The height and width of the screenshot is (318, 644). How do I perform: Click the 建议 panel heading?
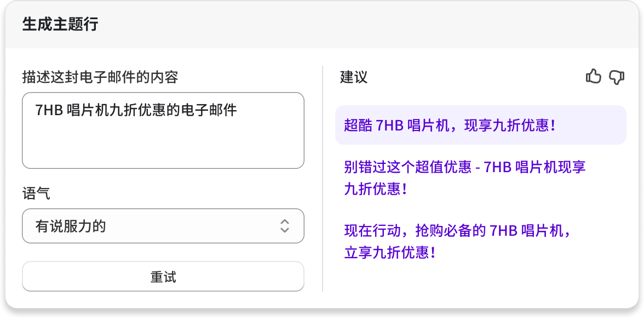(x=353, y=78)
